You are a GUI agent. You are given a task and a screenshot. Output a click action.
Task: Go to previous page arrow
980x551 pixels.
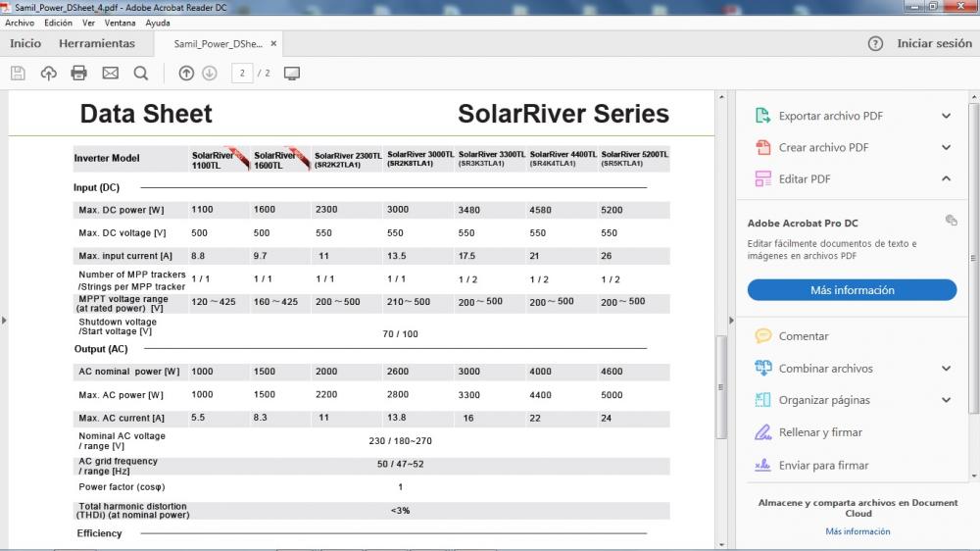pos(186,74)
